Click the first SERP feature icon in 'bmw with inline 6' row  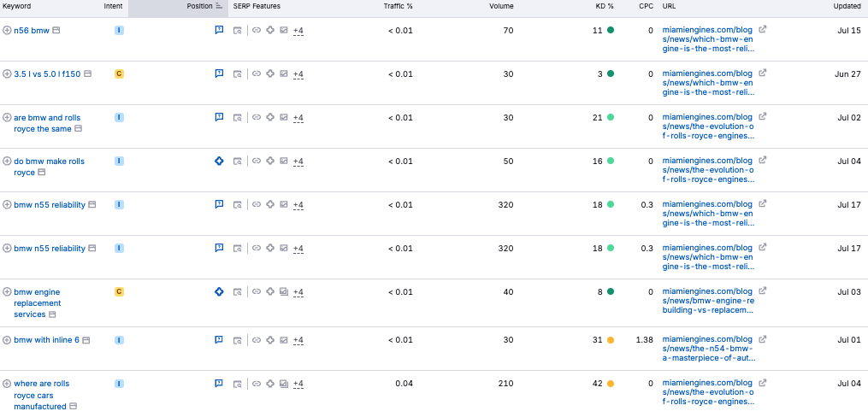point(238,340)
